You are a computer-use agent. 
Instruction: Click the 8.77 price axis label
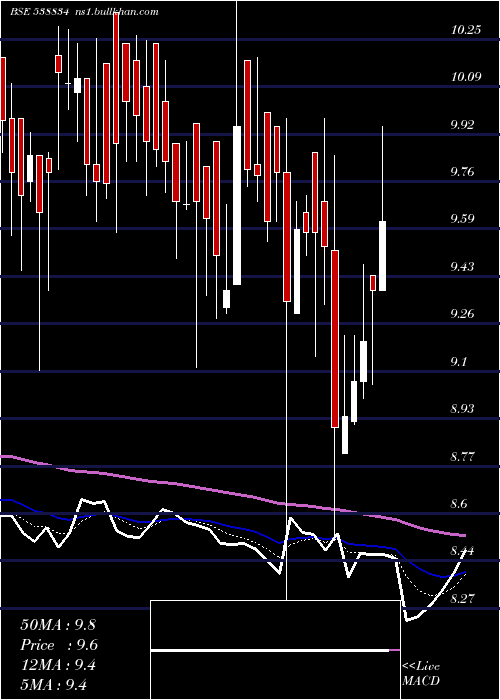(x=462, y=456)
